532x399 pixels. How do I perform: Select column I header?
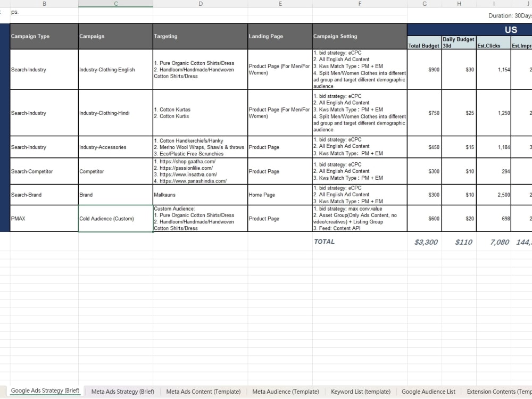tap(494, 3)
